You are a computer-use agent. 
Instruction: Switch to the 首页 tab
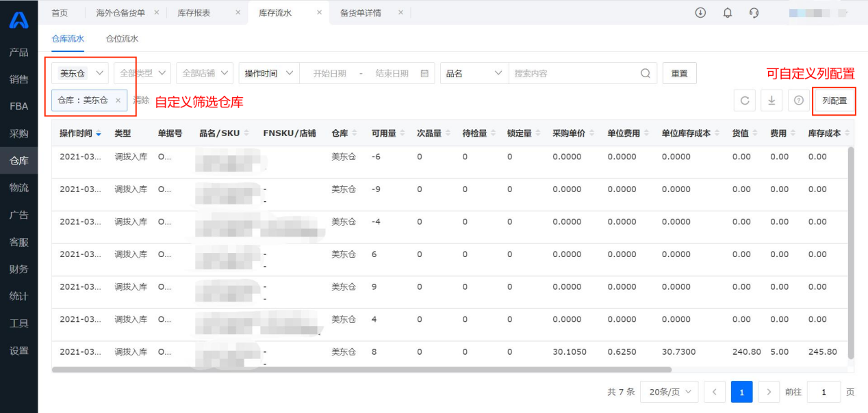click(60, 12)
